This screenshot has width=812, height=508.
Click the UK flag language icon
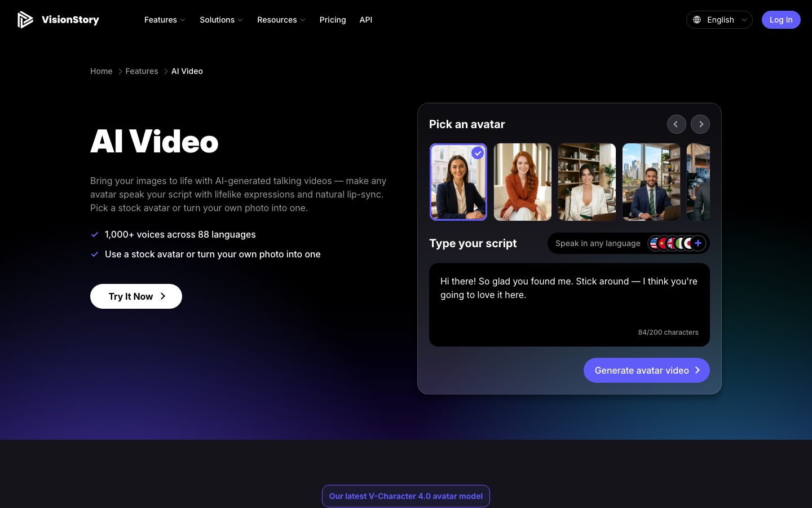(672, 243)
